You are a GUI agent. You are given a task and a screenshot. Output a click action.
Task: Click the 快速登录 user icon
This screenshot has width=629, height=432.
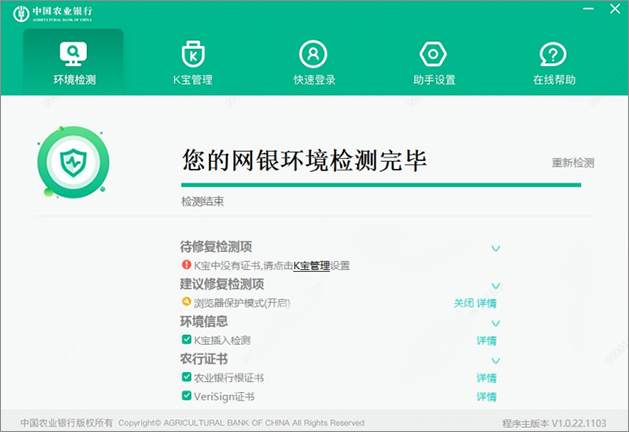(313, 53)
